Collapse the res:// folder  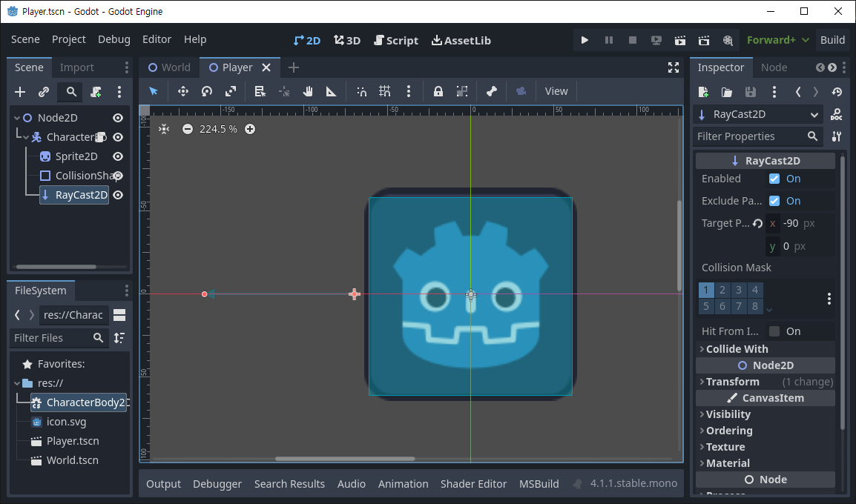(17, 383)
